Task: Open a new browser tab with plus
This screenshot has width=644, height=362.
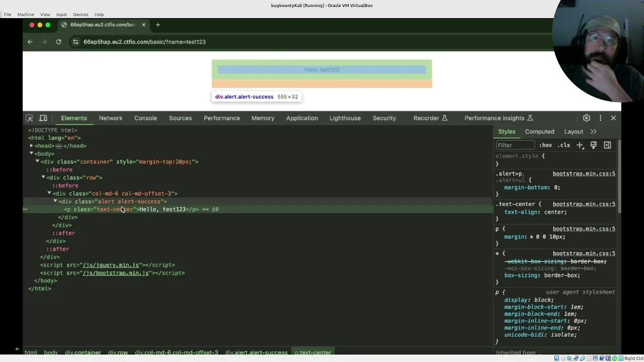Action: [158, 25]
